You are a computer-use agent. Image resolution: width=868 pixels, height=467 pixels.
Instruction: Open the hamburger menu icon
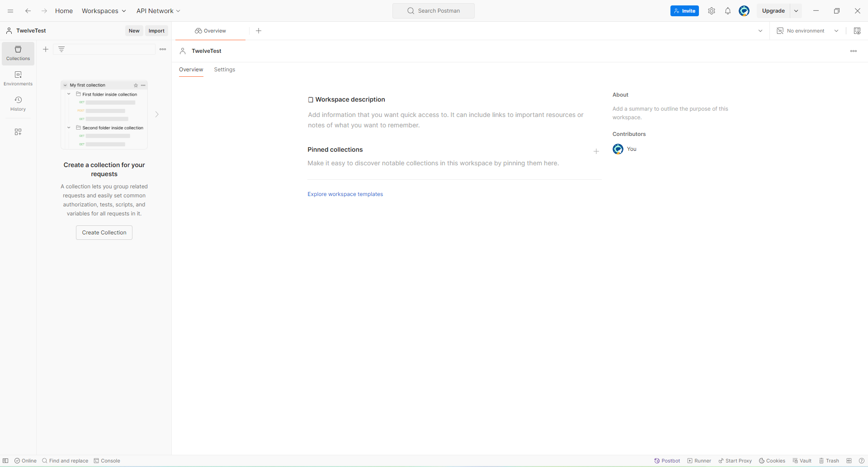(10, 11)
